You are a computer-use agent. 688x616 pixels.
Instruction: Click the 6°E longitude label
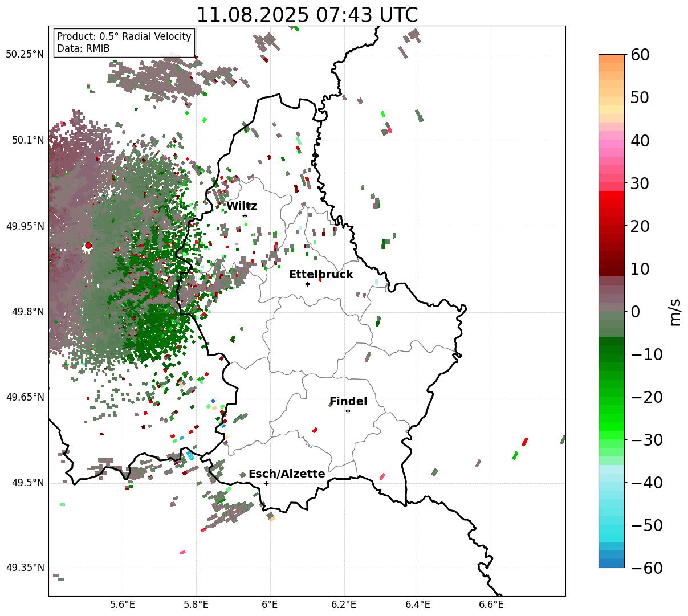coord(270,605)
